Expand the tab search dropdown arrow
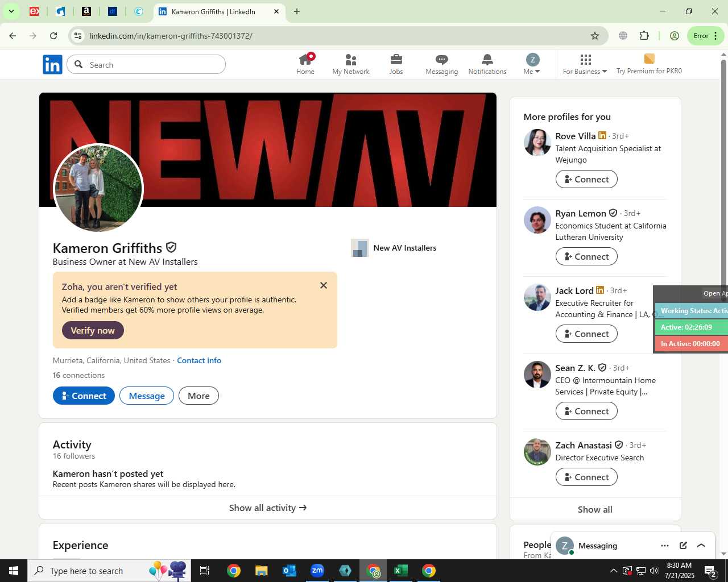This screenshot has height=582, width=728. (11, 11)
